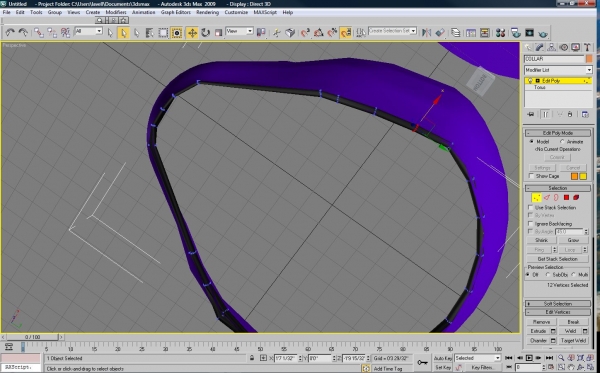Image resolution: width=600 pixels, height=373 pixels.
Task: Select the Animate radio button
Action: coord(562,142)
